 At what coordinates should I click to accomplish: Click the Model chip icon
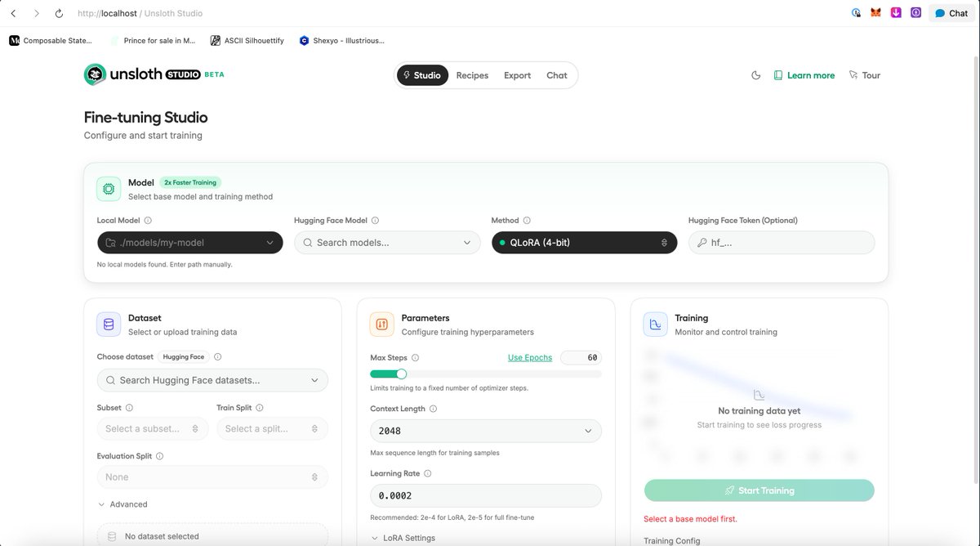click(x=109, y=189)
